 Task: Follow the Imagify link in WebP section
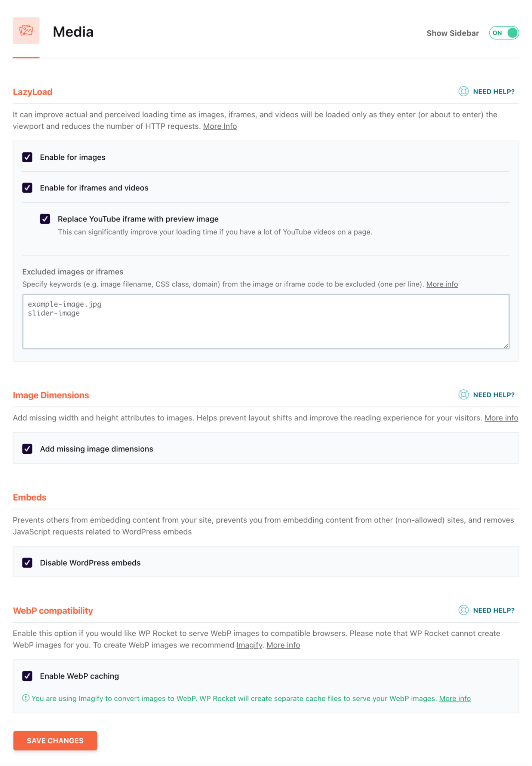(x=249, y=645)
